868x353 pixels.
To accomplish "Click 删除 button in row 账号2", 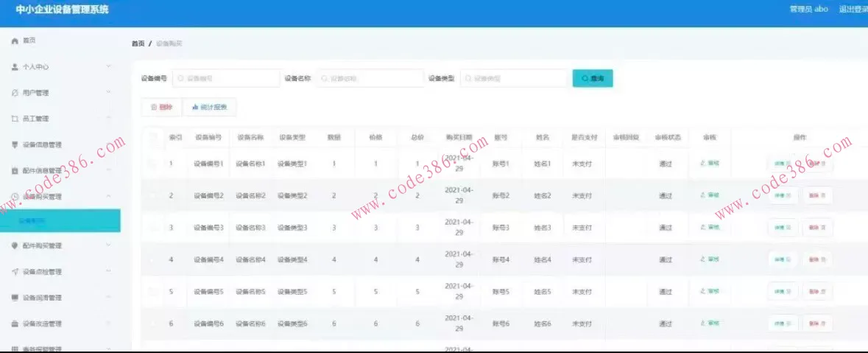I will tap(818, 195).
